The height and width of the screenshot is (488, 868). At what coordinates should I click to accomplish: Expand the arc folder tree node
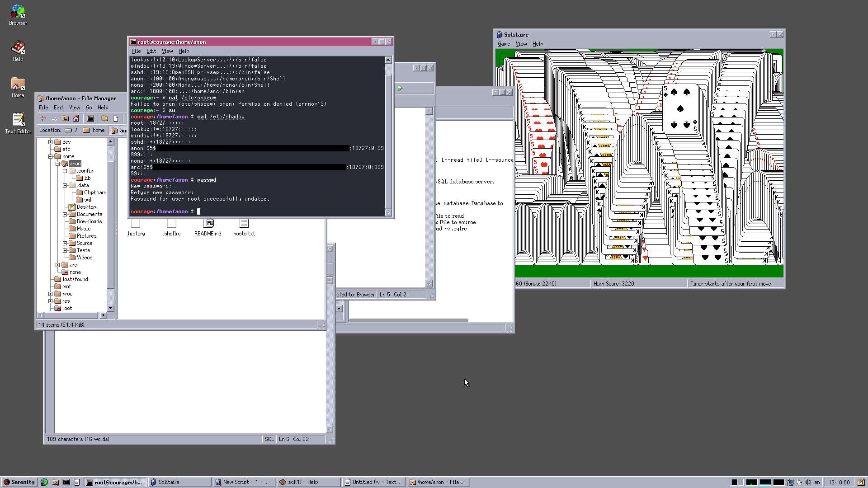[58, 265]
